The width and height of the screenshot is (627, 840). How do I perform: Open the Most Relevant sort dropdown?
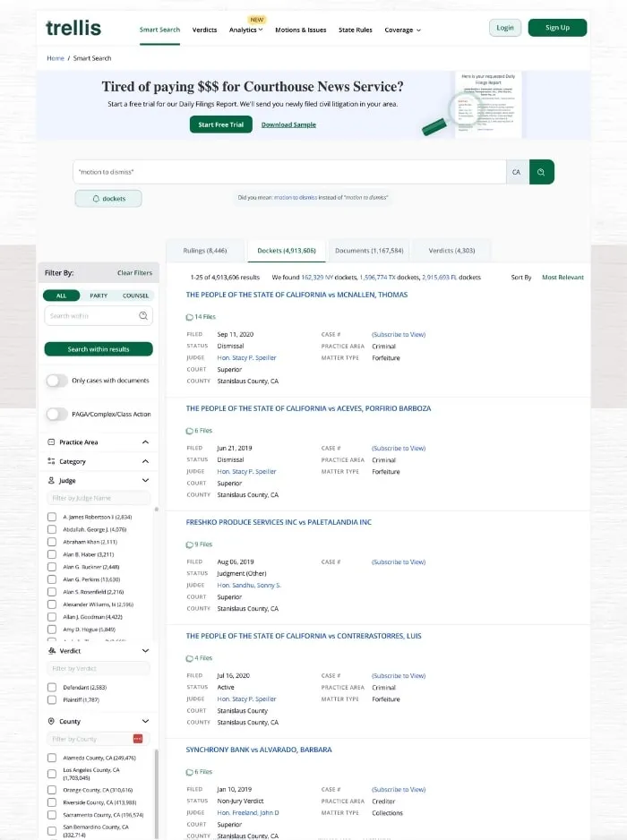[x=563, y=278]
